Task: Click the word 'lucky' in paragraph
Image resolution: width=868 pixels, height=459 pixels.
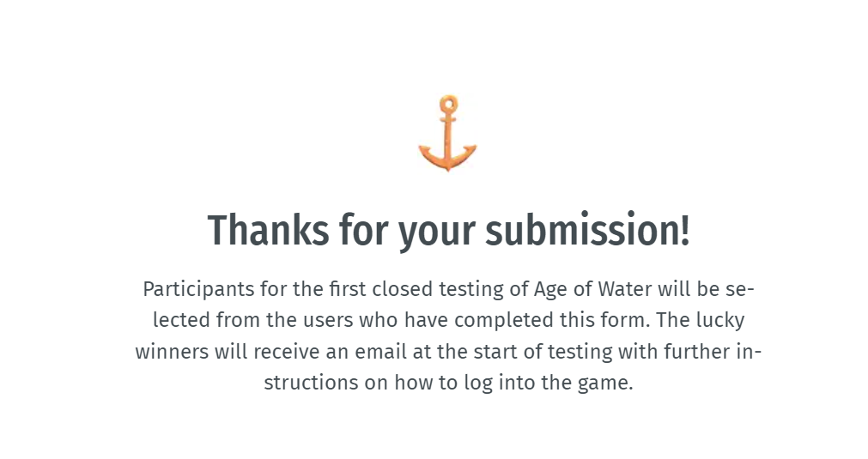Action: coord(720,320)
